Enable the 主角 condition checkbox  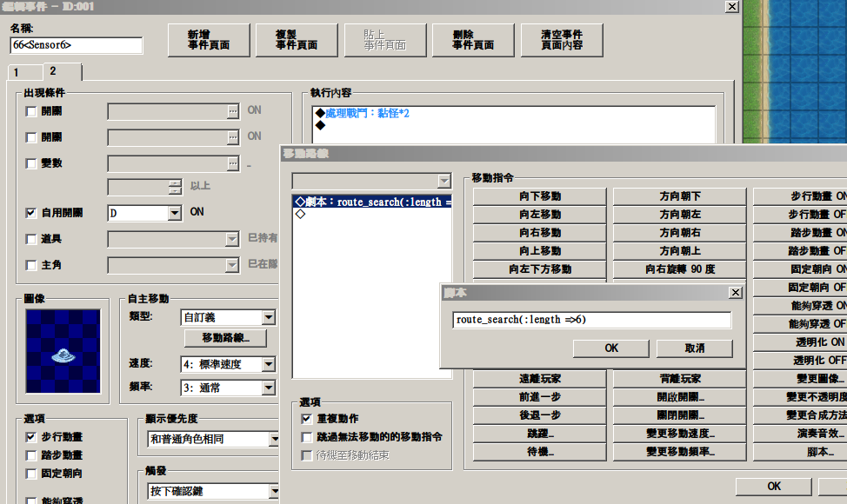pos(30,265)
